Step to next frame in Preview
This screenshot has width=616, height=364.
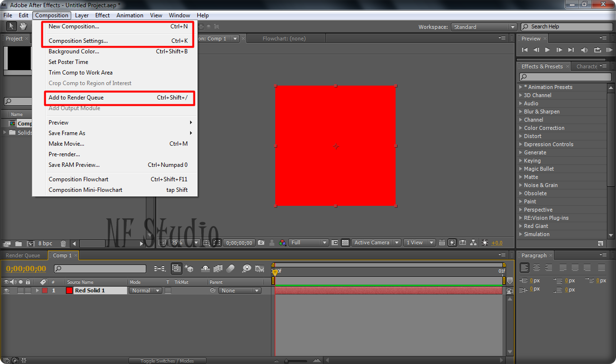[559, 50]
